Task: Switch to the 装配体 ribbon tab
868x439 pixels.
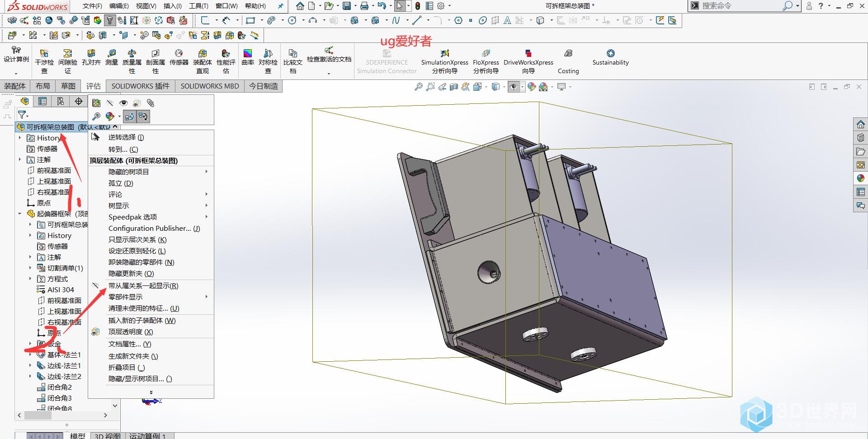Action: click(x=15, y=86)
